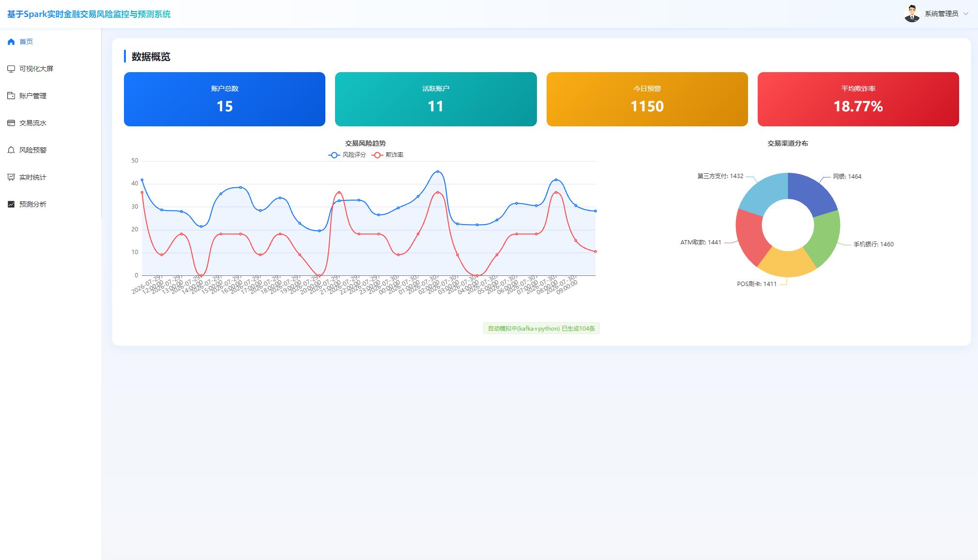Click the 手机银行: 1460 pie label
Viewport: 978px width, 560px height.
point(873,244)
